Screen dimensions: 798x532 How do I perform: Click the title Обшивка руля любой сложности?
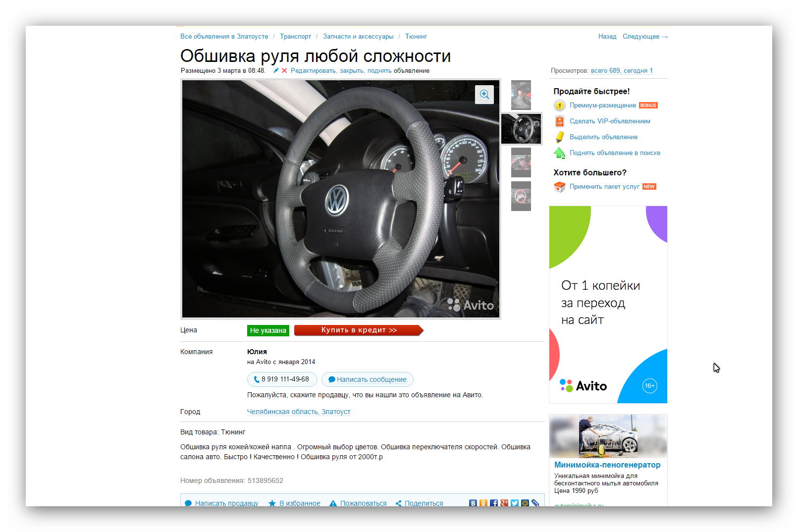pos(316,56)
